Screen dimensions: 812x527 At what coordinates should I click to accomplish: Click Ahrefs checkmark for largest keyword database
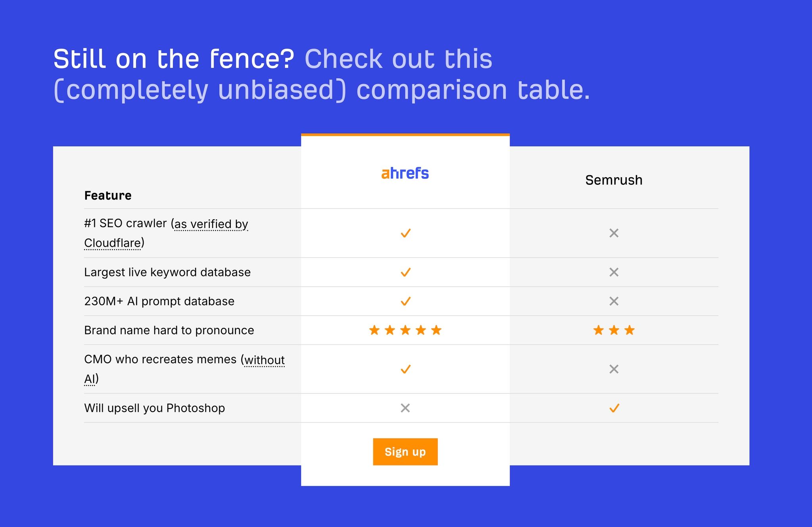(x=405, y=272)
